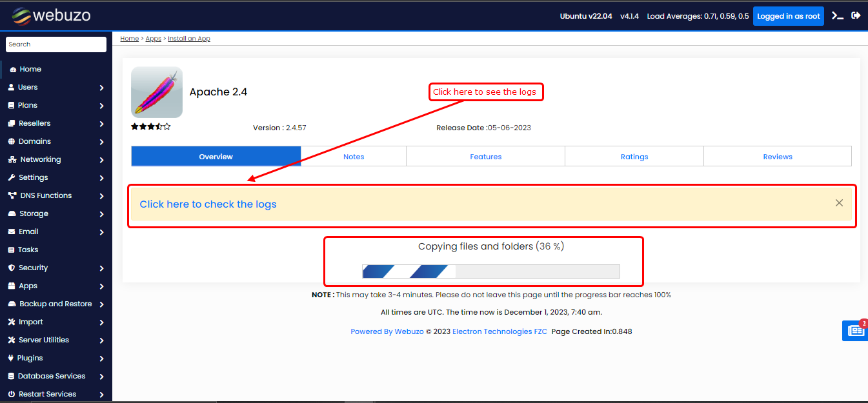Open the terminal icon in header
Image resolution: width=868 pixels, height=403 pixels.
(837, 16)
